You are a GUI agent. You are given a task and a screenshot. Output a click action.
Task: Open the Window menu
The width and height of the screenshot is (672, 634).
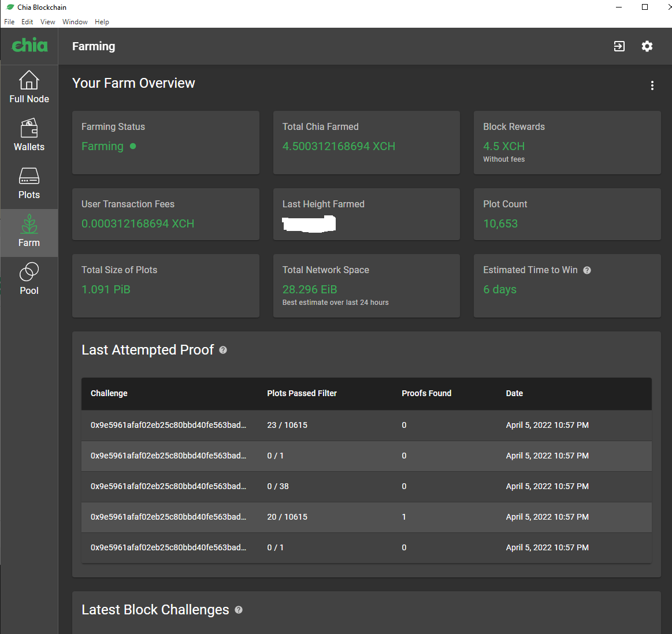click(75, 22)
